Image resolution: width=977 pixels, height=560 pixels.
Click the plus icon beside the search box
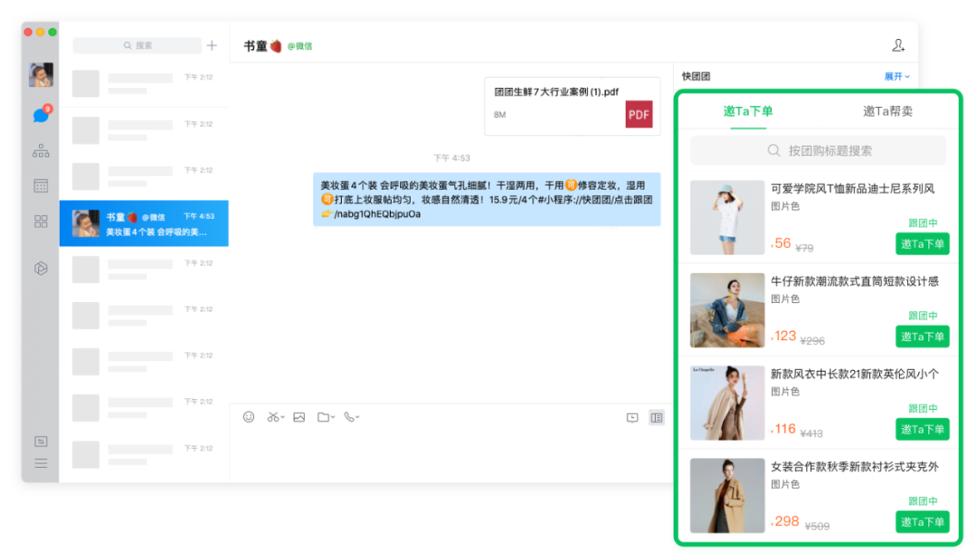point(212,45)
